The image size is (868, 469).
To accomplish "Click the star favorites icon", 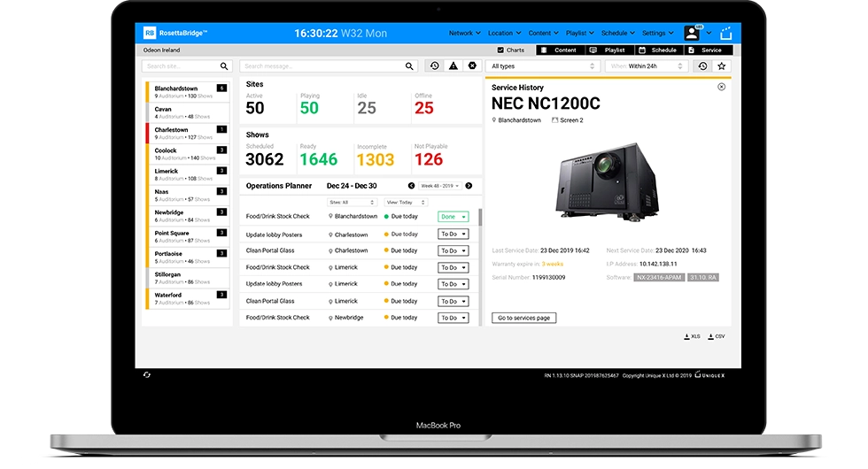I will click(721, 65).
